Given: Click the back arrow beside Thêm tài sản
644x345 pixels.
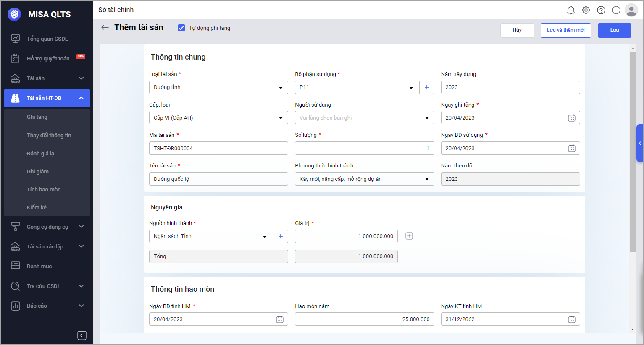Looking at the screenshot, I should click(105, 28).
